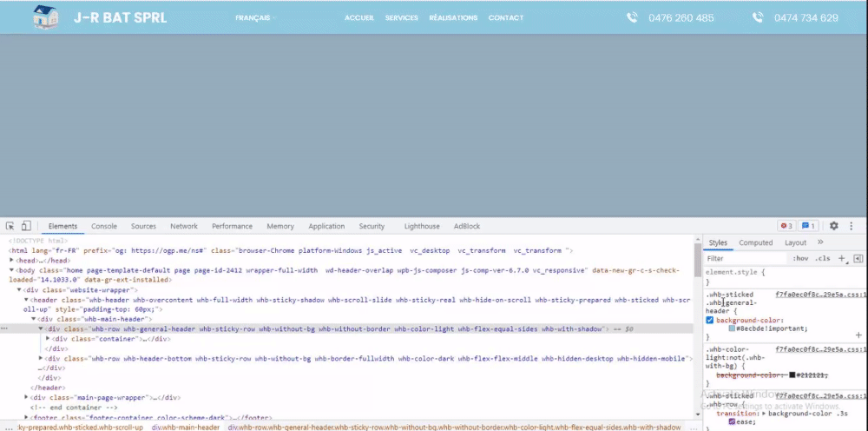Open the AdBlock tab
Screen dimensions: 868x431
(467, 226)
